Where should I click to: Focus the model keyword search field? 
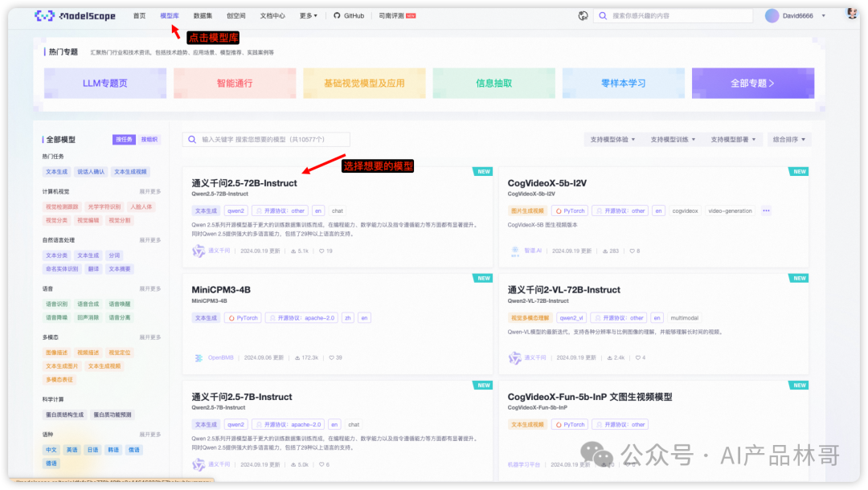[266, 140]
